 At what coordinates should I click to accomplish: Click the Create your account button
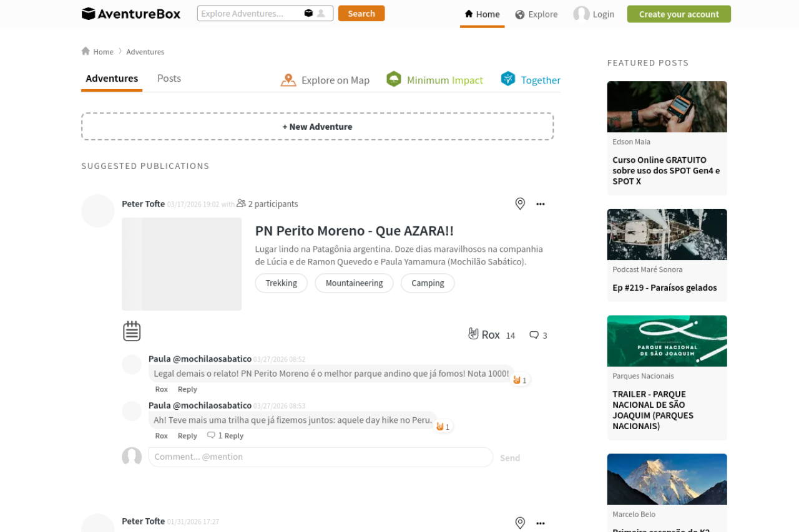(x=679, y=14)
